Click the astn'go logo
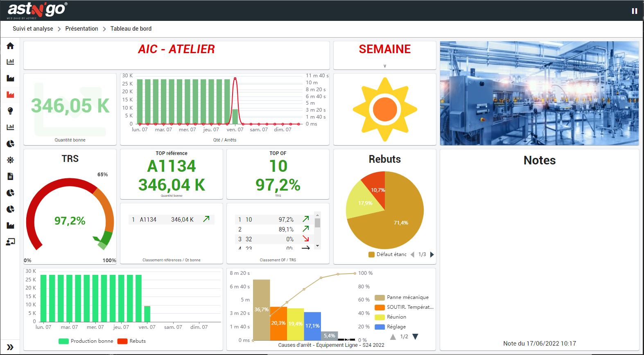The image size is (644, 355). click(37, 10)
